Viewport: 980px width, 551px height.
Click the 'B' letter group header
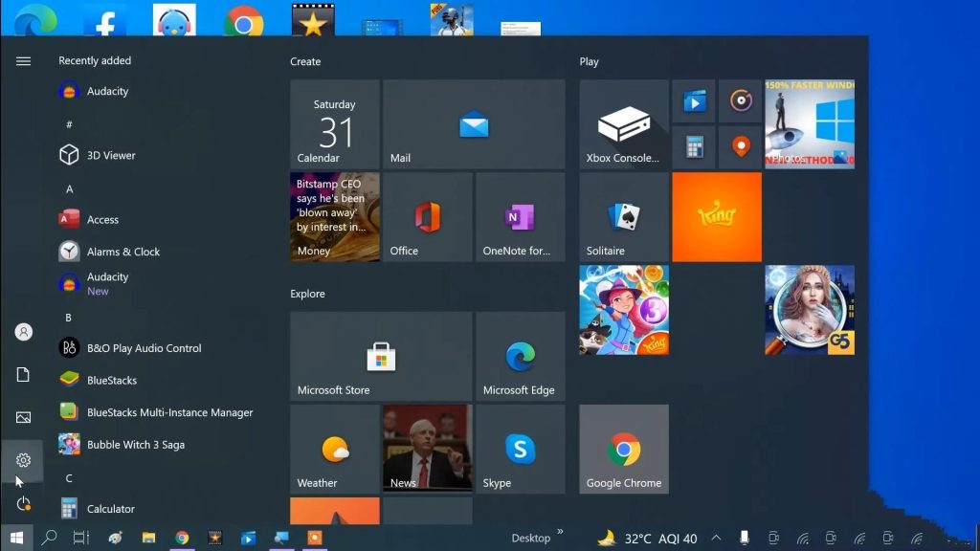point(69,318)
